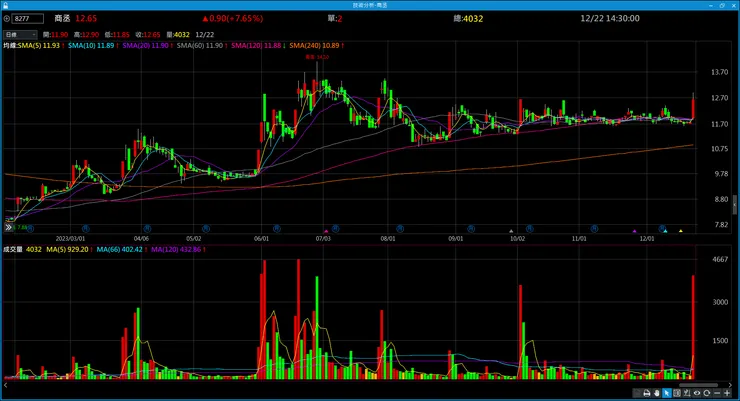Click the 4667 volume axis label
Screen dimensions: 740x401
coord(720,259)
